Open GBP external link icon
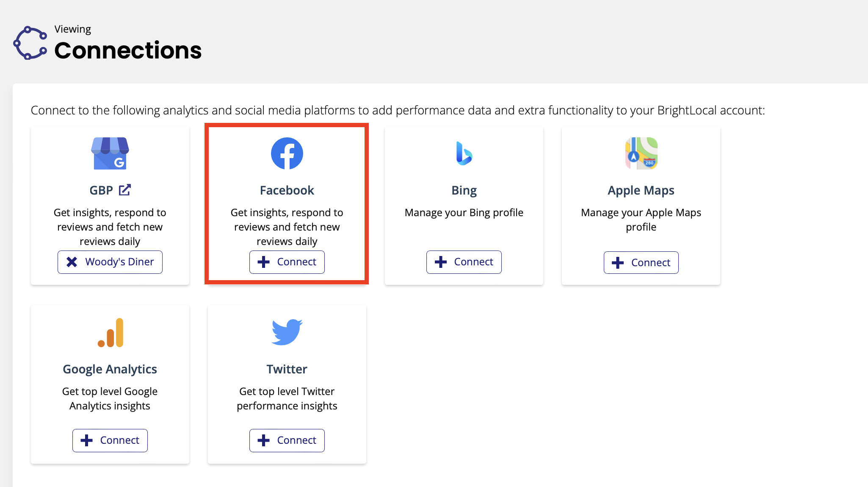 pyautogui.click(x=125, y=190)
